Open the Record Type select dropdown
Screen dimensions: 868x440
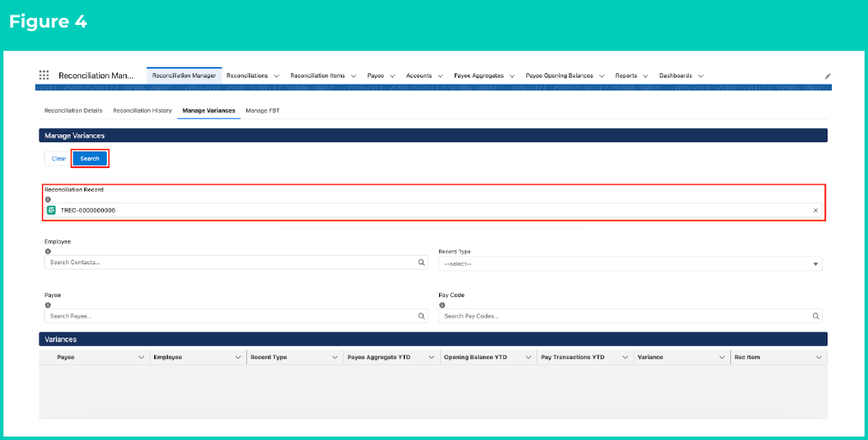tap(630, 264)
